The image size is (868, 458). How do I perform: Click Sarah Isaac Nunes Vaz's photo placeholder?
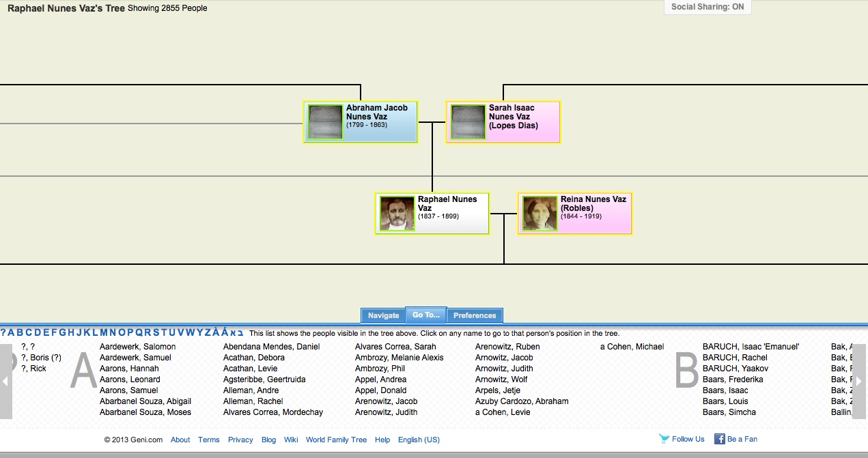[467, 121]
